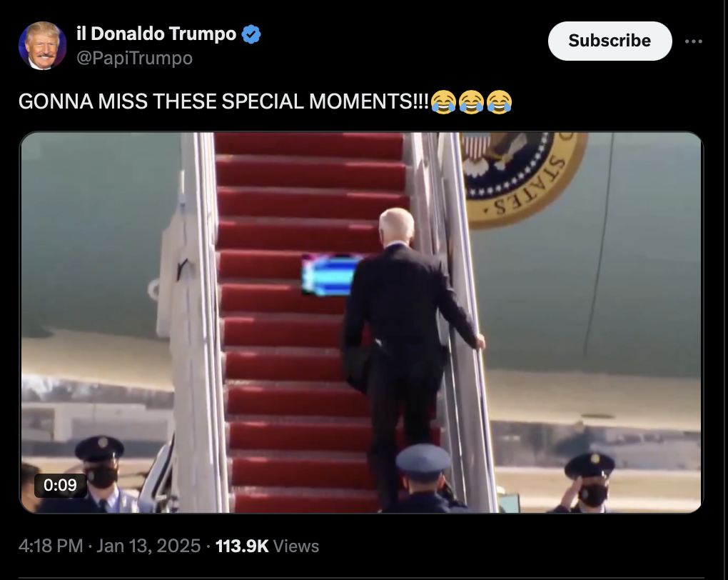This screenshot has height=580, width=728.
Task: Click the GONNA MISS THESE SPECIAL MOMENTS text
Action: pyautogui.click(x=223, y=101)
